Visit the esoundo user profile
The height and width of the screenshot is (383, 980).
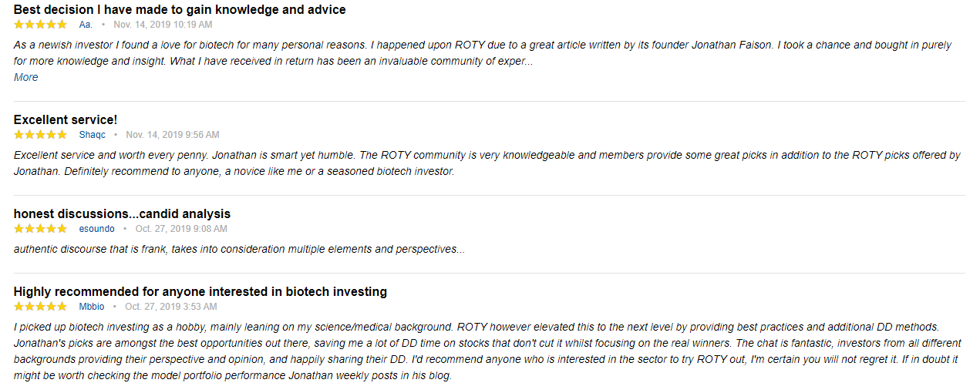pos(96,229)
